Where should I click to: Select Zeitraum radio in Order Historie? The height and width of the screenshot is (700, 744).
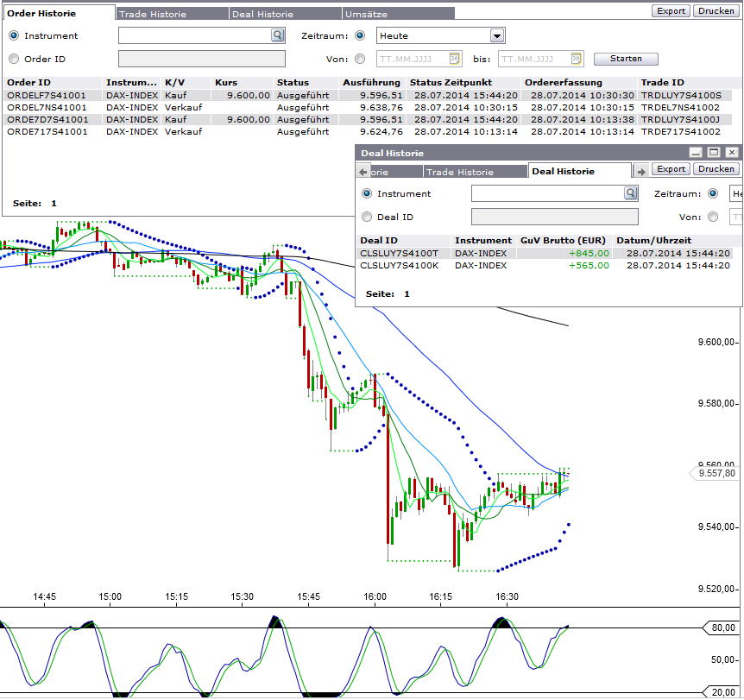pyautogui.click(x=360, y=35)
